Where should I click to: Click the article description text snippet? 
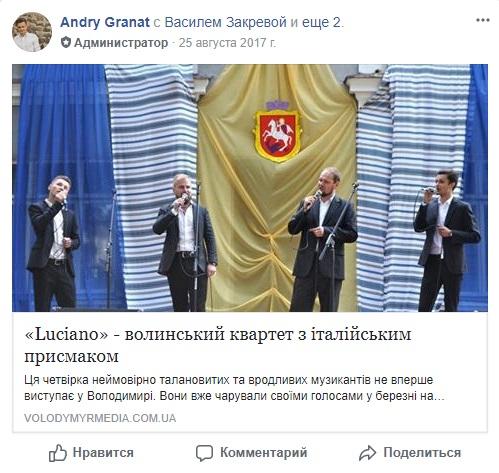(x=234, y=388)
